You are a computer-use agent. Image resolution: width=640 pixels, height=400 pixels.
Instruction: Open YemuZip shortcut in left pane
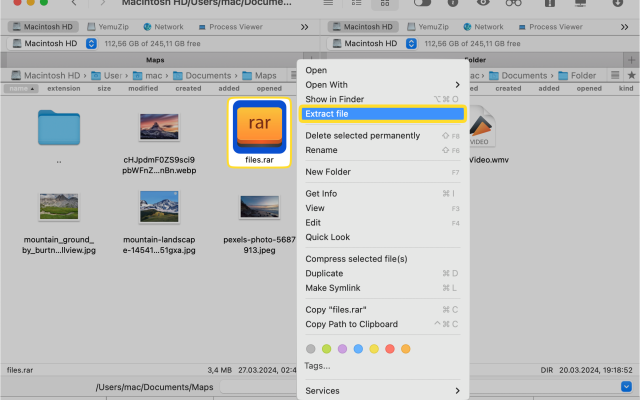(x=113, y=27)
